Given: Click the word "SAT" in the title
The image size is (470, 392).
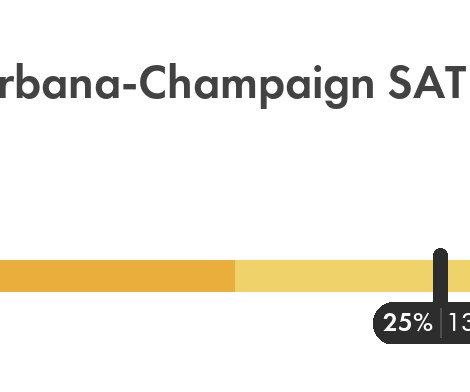Looking at the screenshot, I should 427,83.
